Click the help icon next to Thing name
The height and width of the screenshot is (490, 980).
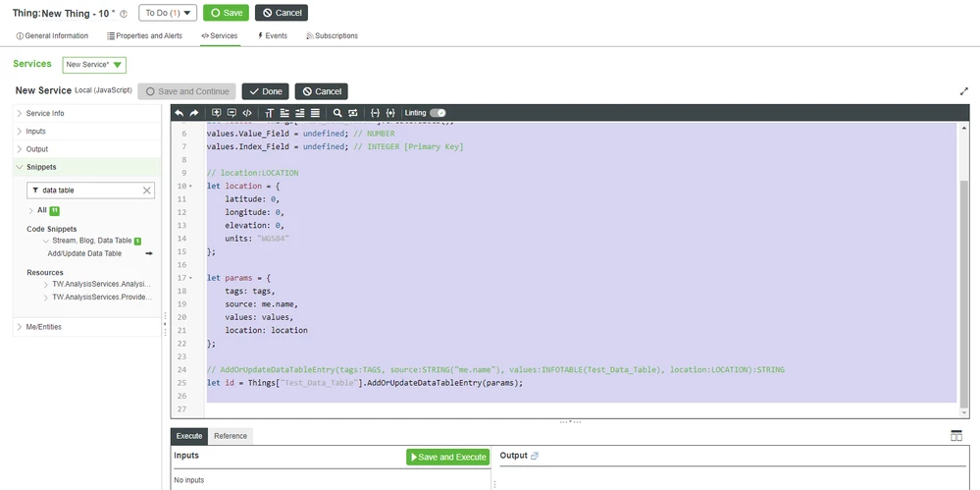[x=124, y=14]
